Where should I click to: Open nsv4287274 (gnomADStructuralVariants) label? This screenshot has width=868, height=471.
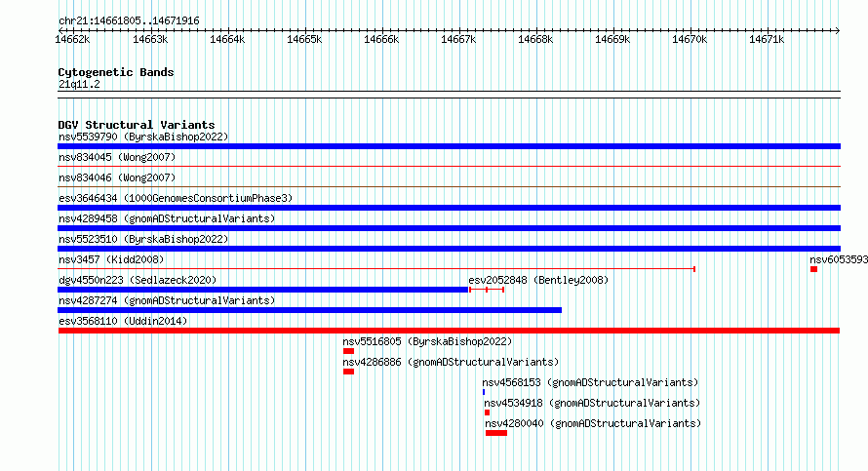(167, 300)
